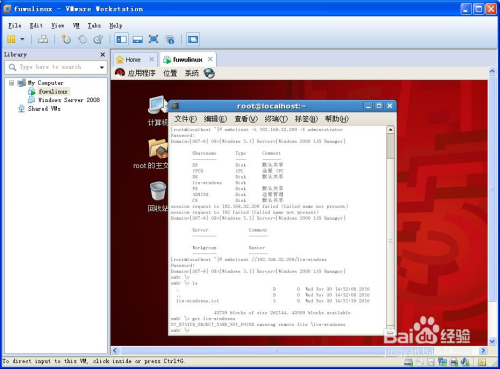The width and height of the screenshot is (500, 369).
Task: Select fuwulinux in the library tree
Action: pos(53,91)
